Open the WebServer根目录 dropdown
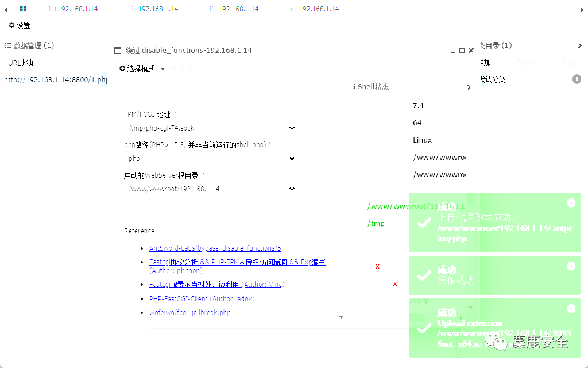Viewport: 588px width, 368px height. [292, 189]
